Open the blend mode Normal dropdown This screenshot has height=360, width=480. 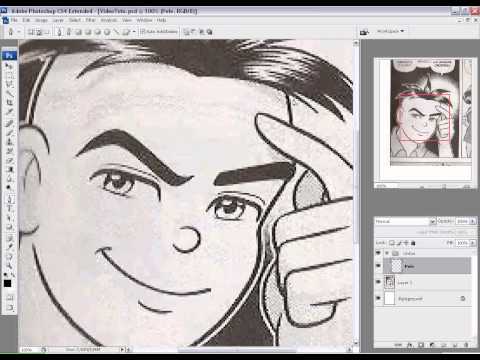[405, 221]
